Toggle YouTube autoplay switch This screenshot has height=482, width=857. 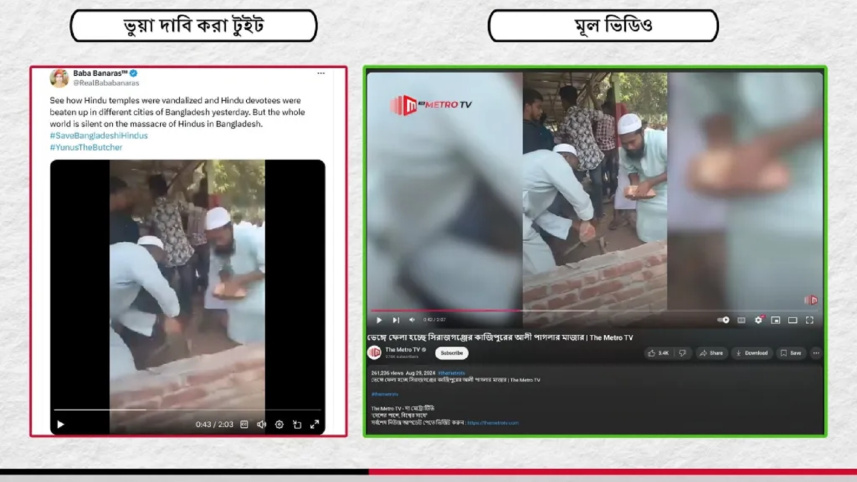723,320
